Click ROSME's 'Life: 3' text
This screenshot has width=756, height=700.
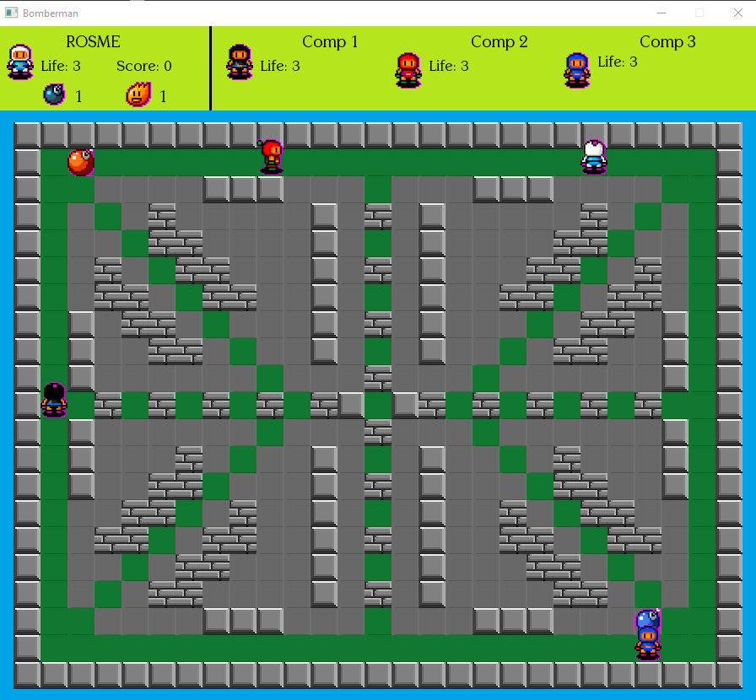[61, 66]
